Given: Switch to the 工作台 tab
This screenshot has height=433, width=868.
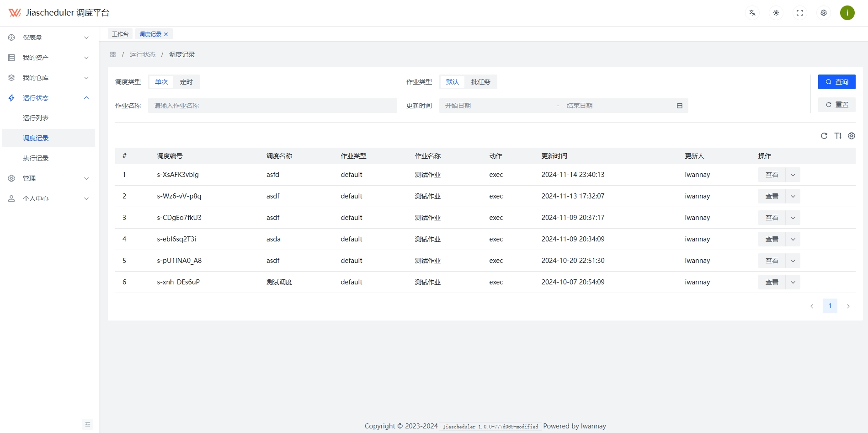Looking at the screenshot, I should coord(120,33).
